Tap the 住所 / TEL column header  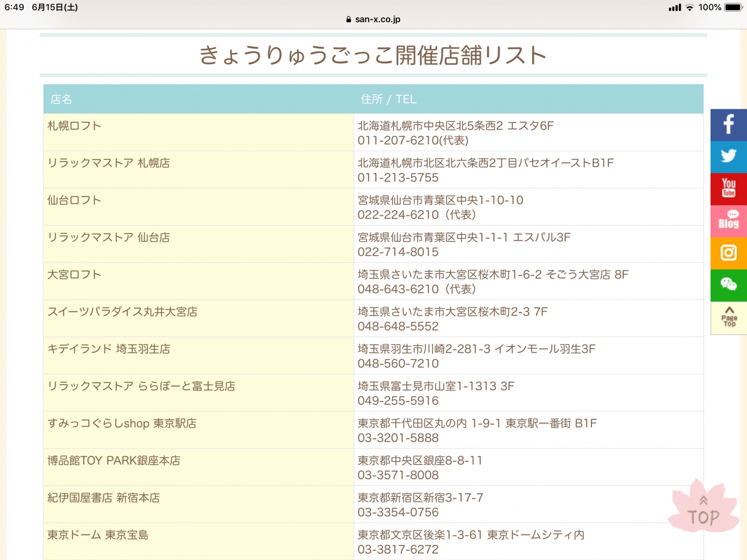click(x=388, y=99)
